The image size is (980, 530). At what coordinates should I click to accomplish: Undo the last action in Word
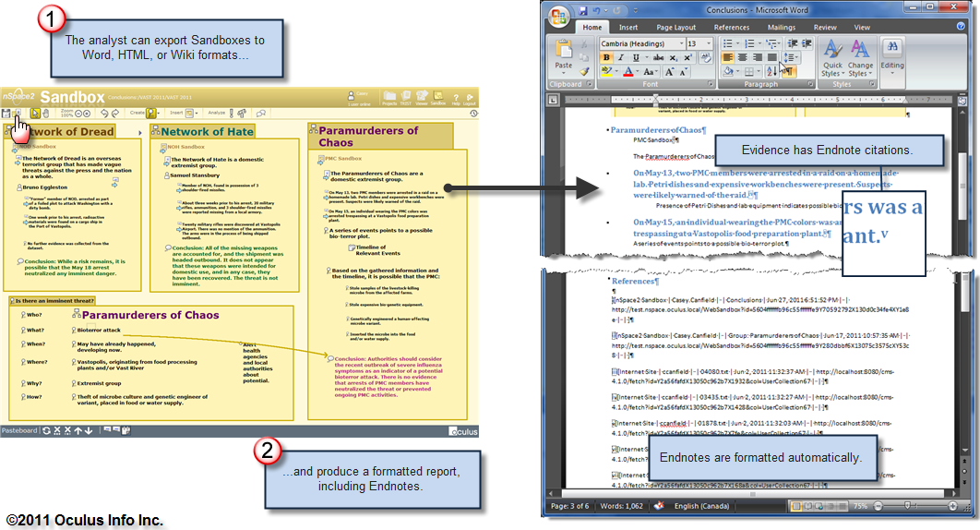596,11
